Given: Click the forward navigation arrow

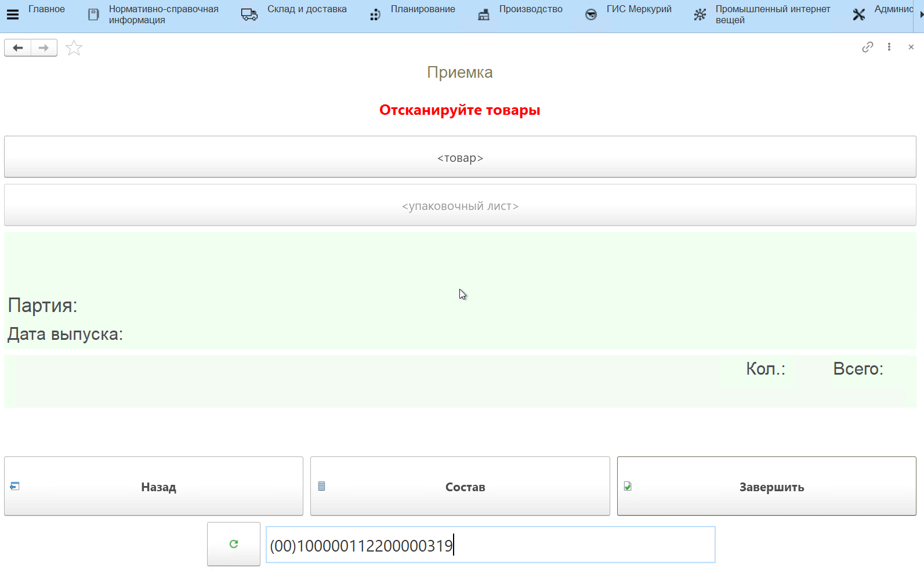Looking at the screenshot, I should [x=44, y=48].
